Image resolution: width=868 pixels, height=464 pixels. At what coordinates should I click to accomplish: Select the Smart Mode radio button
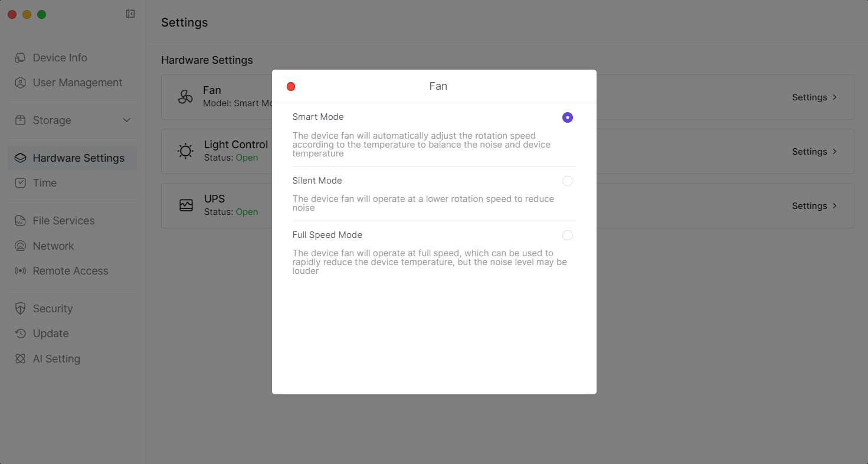point(567,117)
